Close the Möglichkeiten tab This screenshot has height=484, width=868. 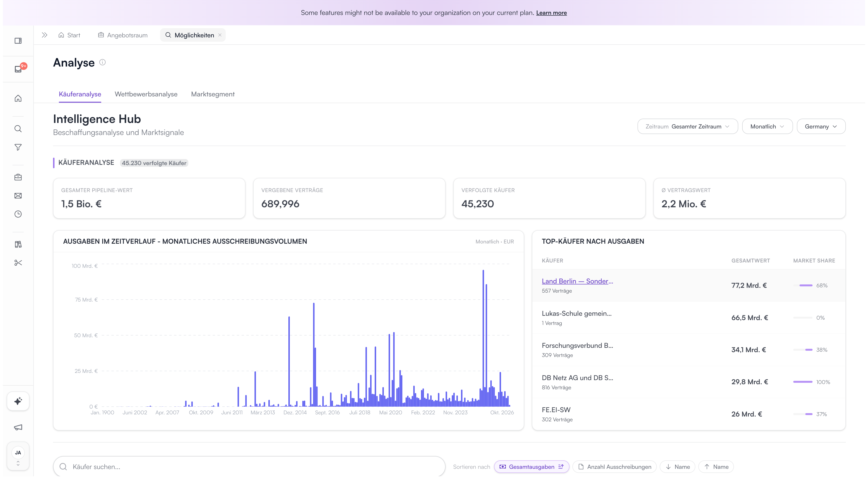[220, 35]
